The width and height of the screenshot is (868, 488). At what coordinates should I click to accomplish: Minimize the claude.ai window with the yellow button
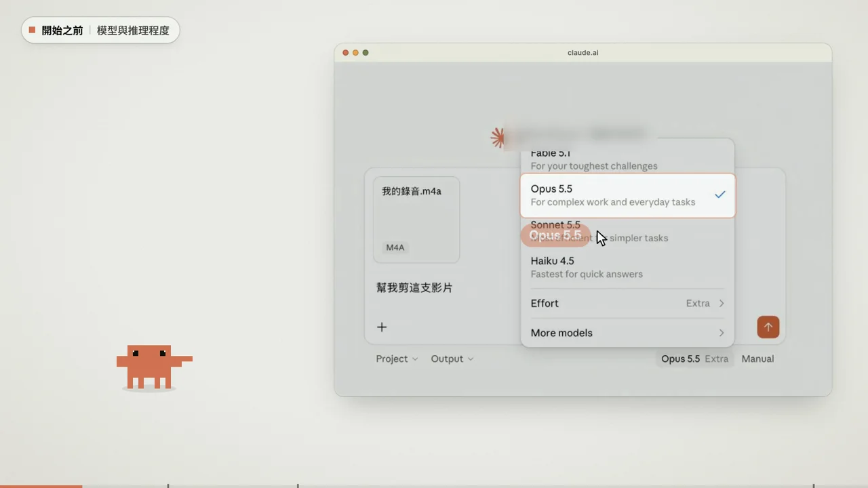coord(355,52)
